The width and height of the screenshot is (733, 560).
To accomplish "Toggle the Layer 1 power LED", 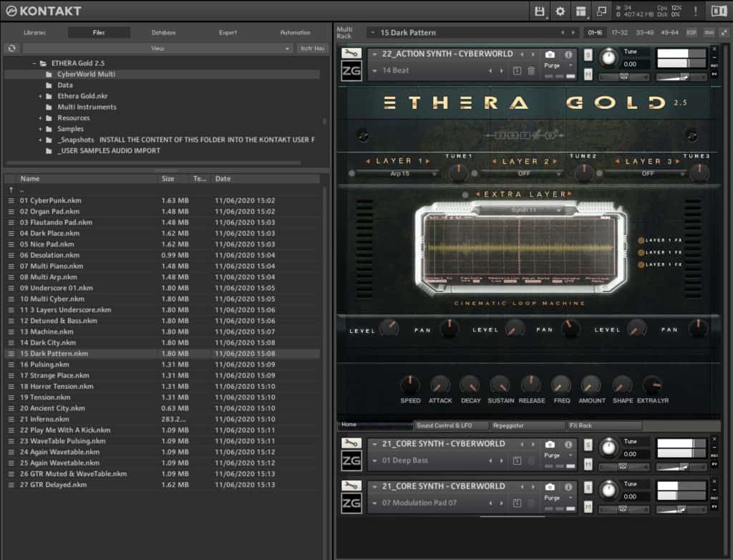I will [351, 173].
